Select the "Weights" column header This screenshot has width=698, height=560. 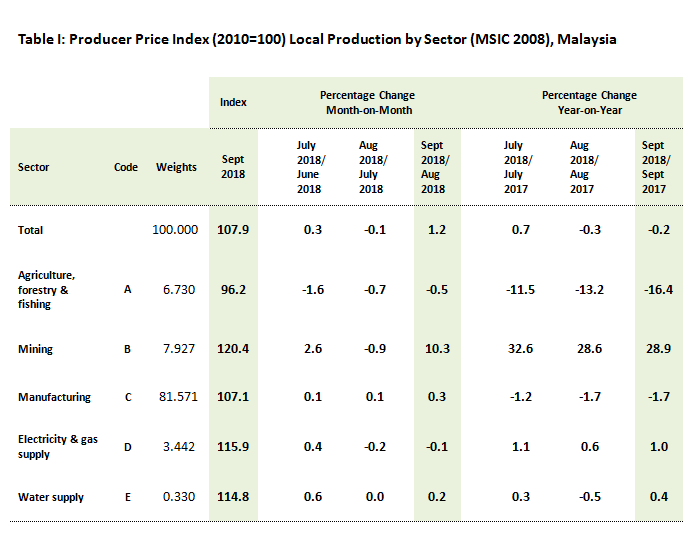[x=176, y=167]
